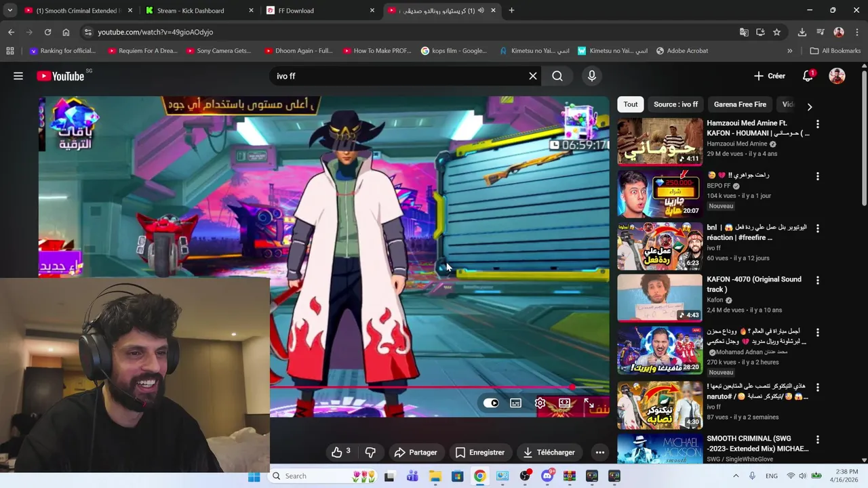The width and height of the screenshot is (868, 488).
Task: Translate this page with the Chrome icon
Action: tap(744, 32)
